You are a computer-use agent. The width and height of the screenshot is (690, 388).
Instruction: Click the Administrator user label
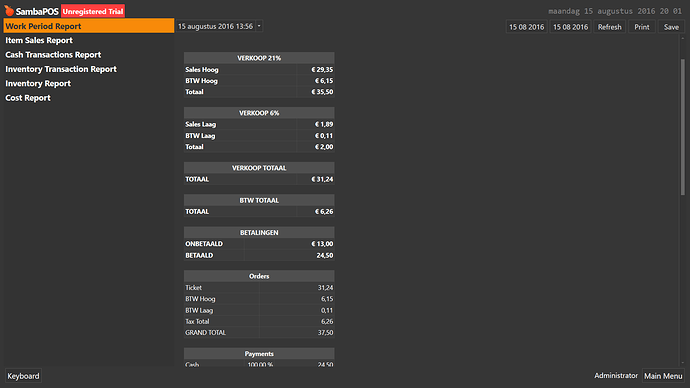click(x=616, y=376)
